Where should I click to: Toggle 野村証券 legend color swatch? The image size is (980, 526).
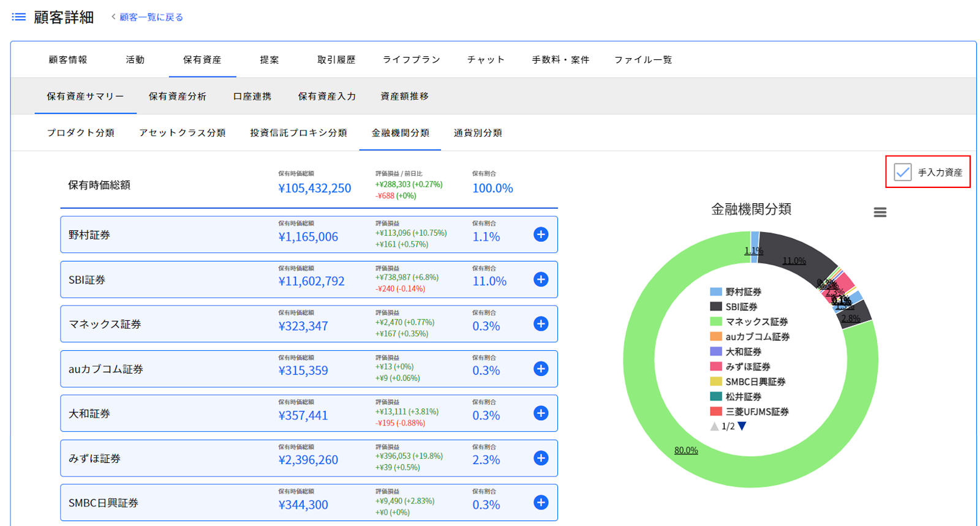tap(716, 291)
